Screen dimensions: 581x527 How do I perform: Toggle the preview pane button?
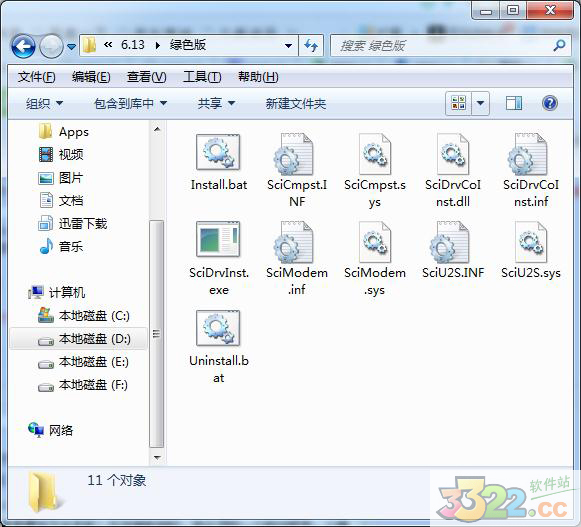514,103
